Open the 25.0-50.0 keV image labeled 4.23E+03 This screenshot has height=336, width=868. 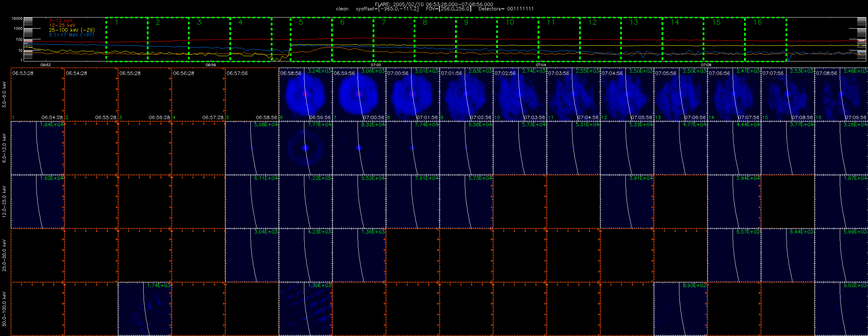(x=305, y=255)
